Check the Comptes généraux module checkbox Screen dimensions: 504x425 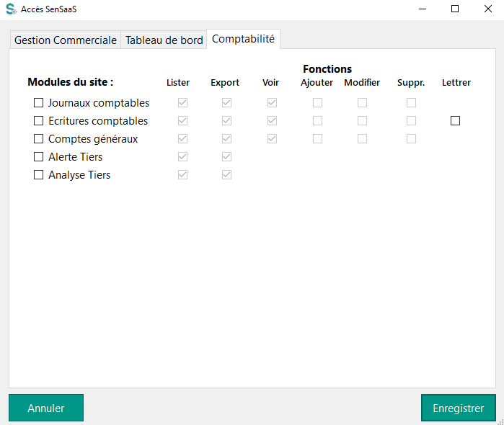(38, 139)
